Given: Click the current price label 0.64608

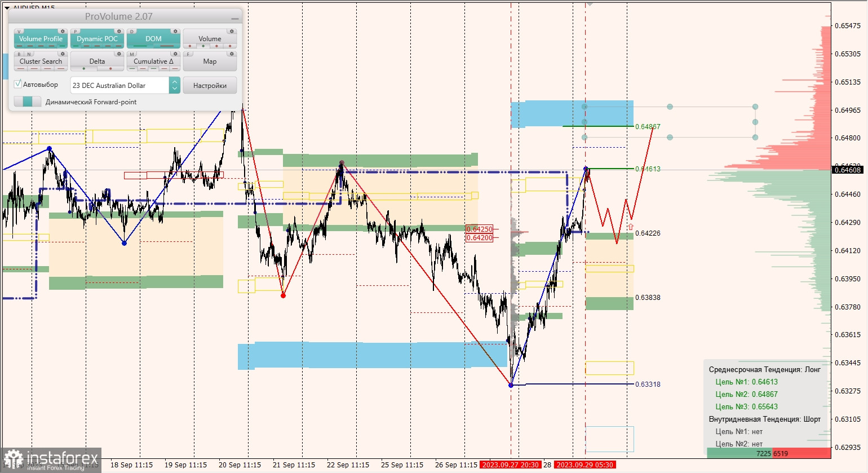Looking at the screenshot, I should click(x=848, y=170).
